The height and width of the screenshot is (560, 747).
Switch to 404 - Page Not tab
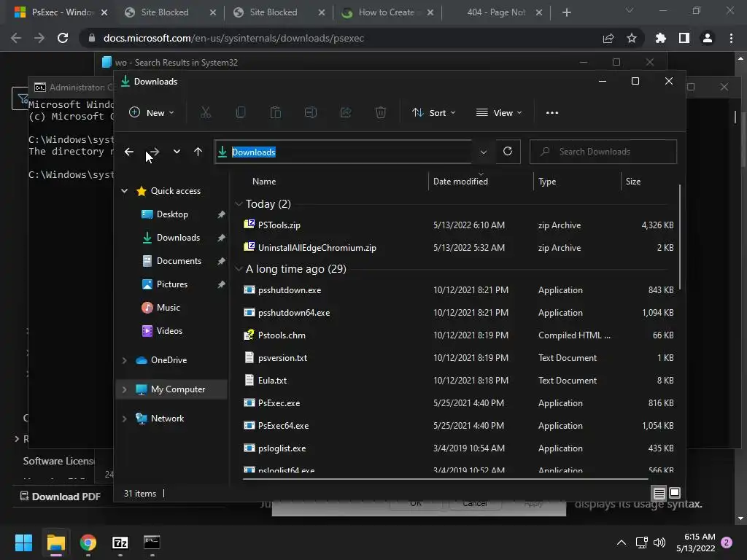point(495,12)
